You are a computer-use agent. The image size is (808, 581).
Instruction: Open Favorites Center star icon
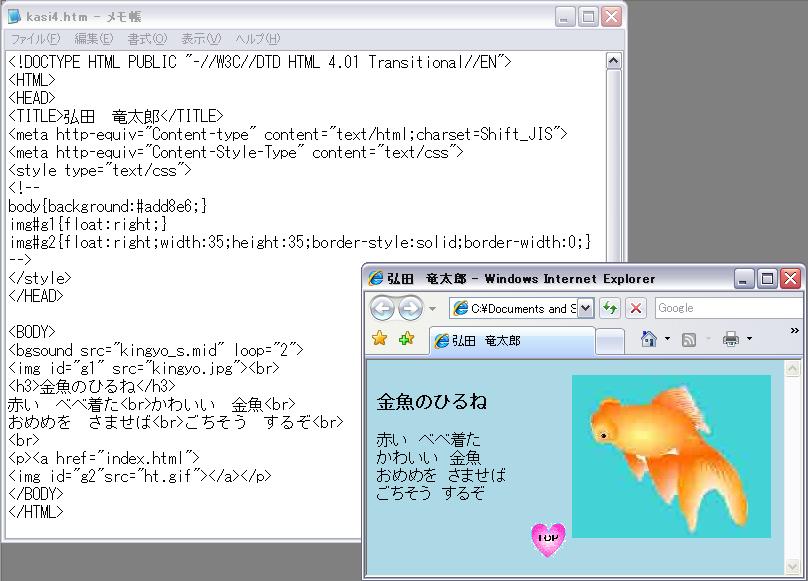click(x=380, y=339)
